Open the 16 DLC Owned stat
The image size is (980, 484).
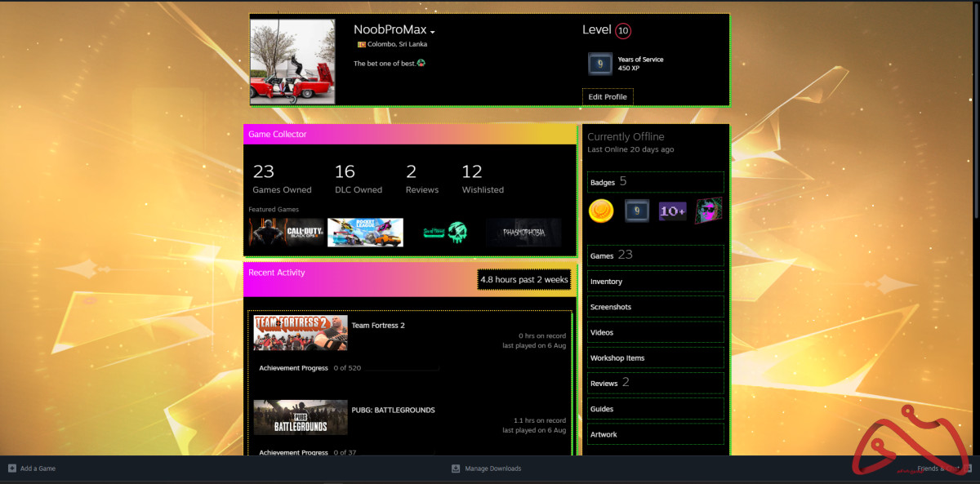pyautogui.click(x=359, y=180)
